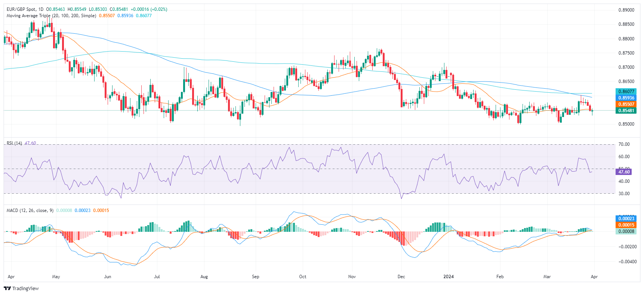
Task: Click the TradingView logo icon
Action: (x=7, y=288)
